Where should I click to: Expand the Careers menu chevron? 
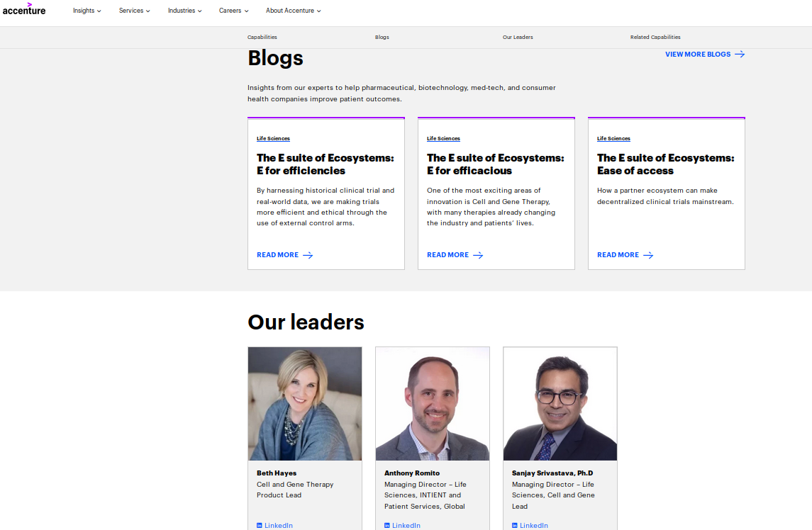click(247, 11)
